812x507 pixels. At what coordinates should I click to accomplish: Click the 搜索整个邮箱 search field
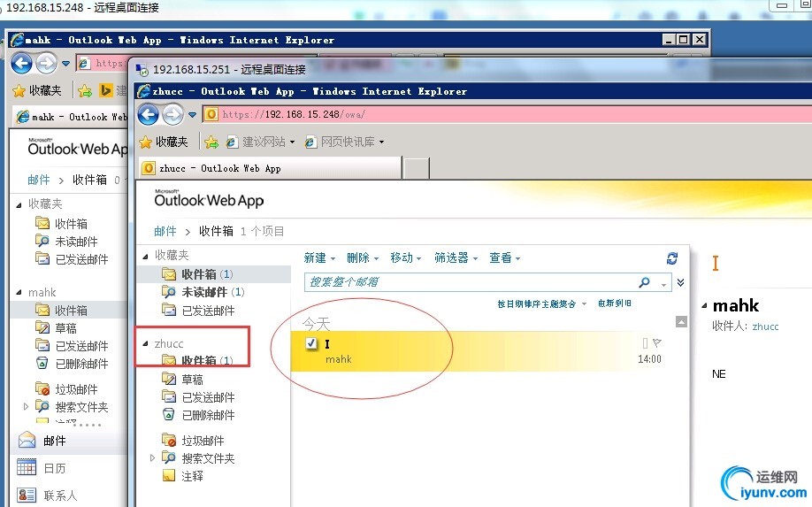[x=471, y=282]
